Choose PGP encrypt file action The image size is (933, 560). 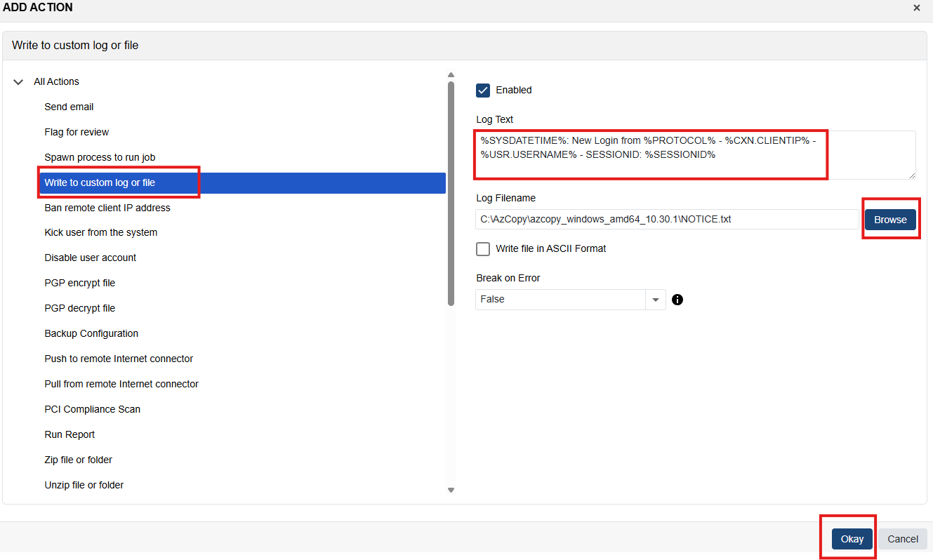[79, 283]
